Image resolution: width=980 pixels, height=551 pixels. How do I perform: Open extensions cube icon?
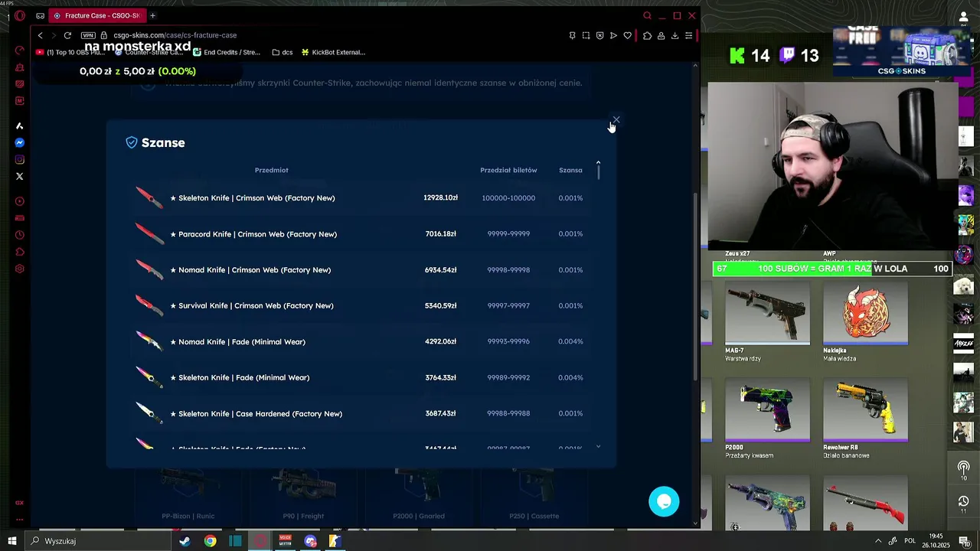click(x=647, y=35)
